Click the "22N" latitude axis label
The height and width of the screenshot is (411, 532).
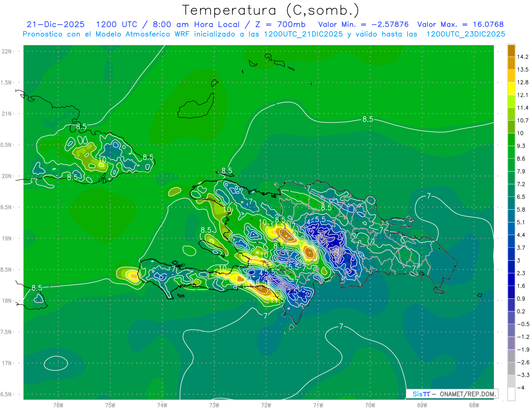pos(7,51)
